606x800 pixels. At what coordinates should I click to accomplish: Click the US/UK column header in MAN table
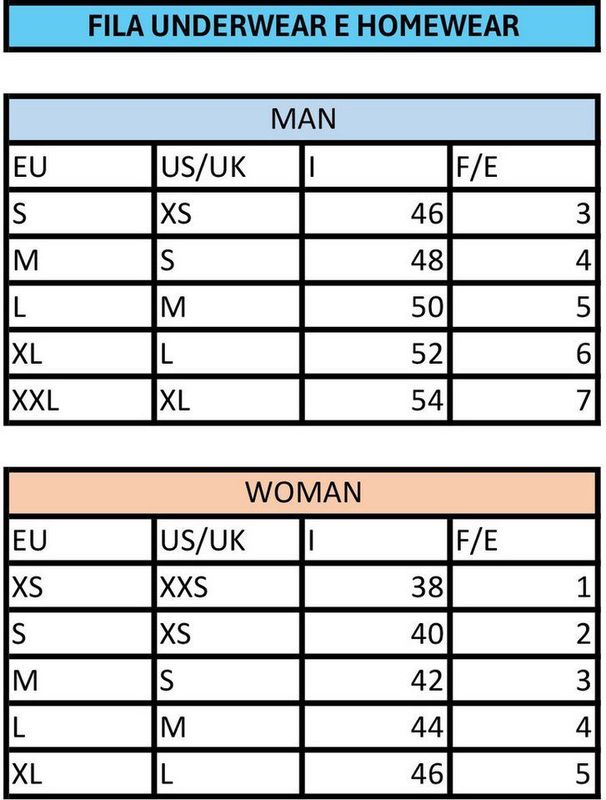pyautogui.click(x=228, y=166)
